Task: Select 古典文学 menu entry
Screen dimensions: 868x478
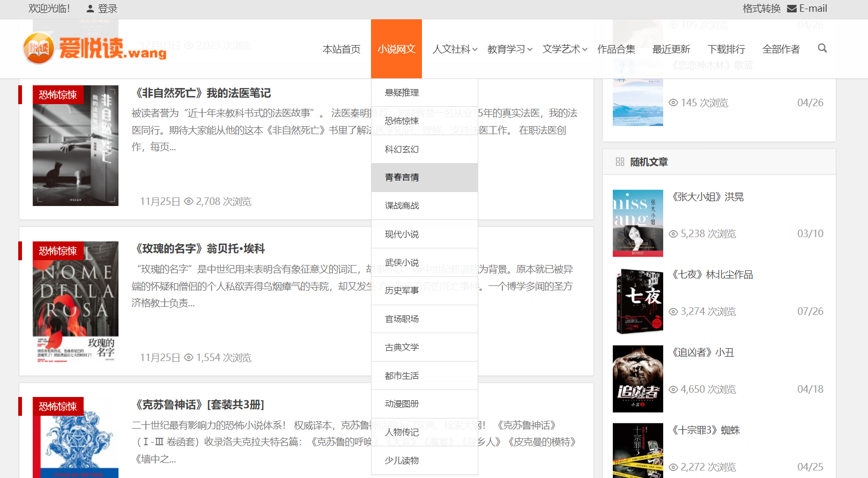Action: (424, 347)
